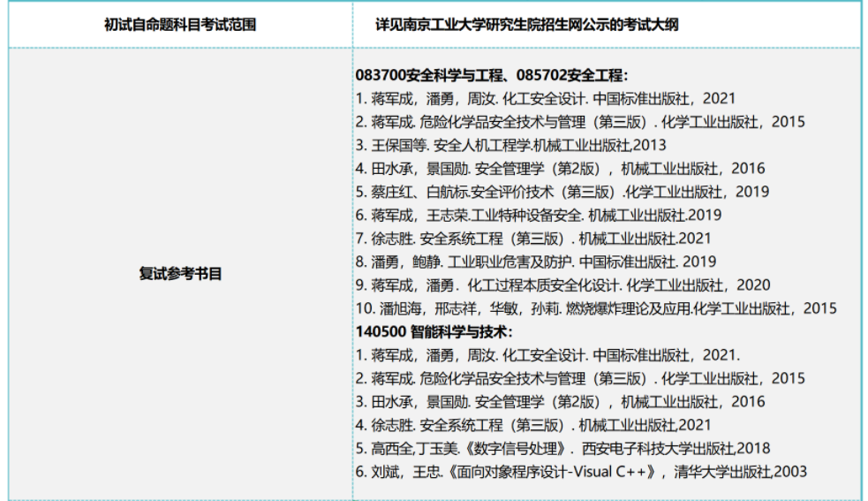Click heading 140500 智能科学与技术
The height and width of the screenshot is (501, 868).
point(434,332)
